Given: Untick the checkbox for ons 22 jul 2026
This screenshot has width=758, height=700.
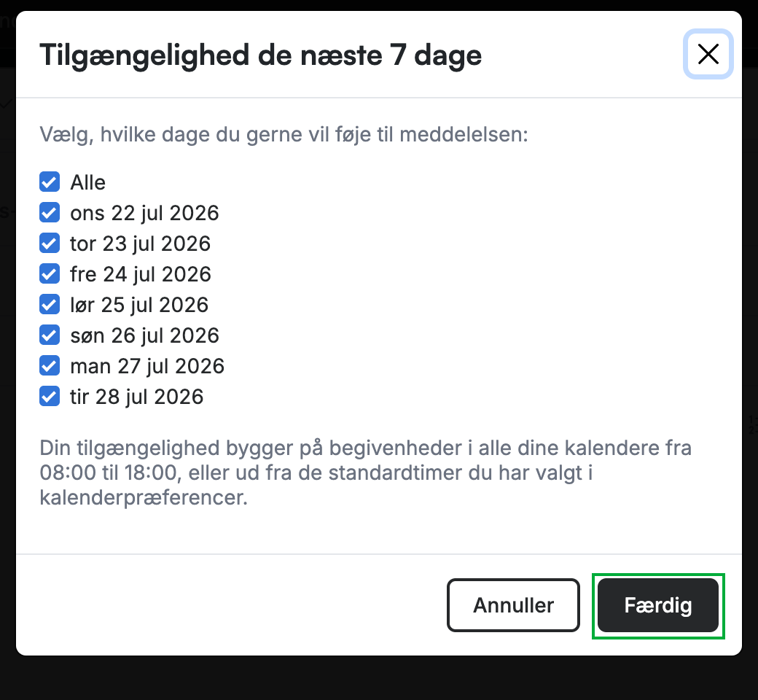Looking at the screenshot, I should [50, 212].
